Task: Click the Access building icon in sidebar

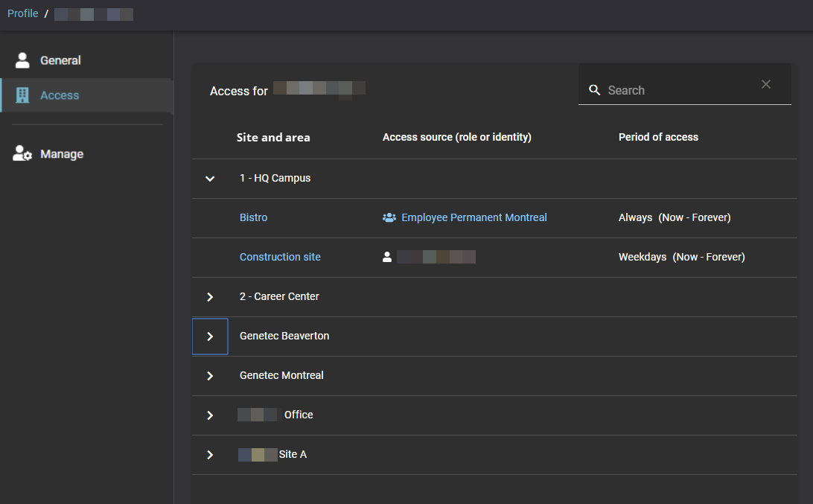Action: (22, 95)
